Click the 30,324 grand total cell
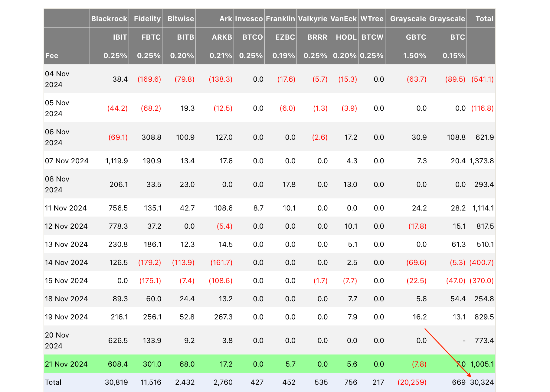550x392 pixels. pos(482,382)
